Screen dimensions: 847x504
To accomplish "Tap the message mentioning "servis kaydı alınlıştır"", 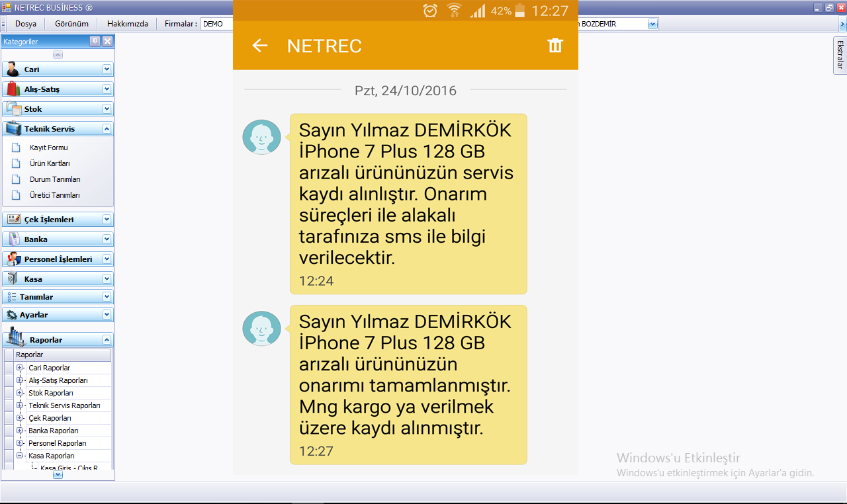I will pyautogui.click(x=408, y=204).
